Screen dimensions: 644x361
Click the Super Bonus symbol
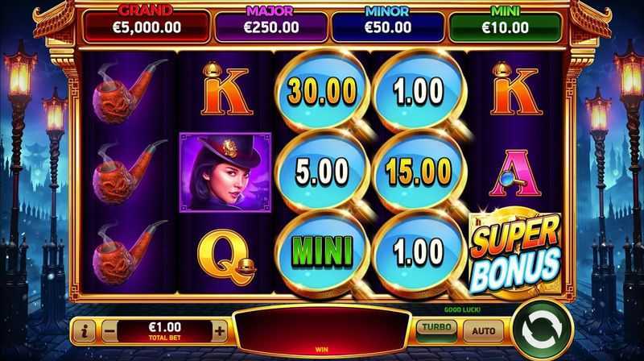515,254
